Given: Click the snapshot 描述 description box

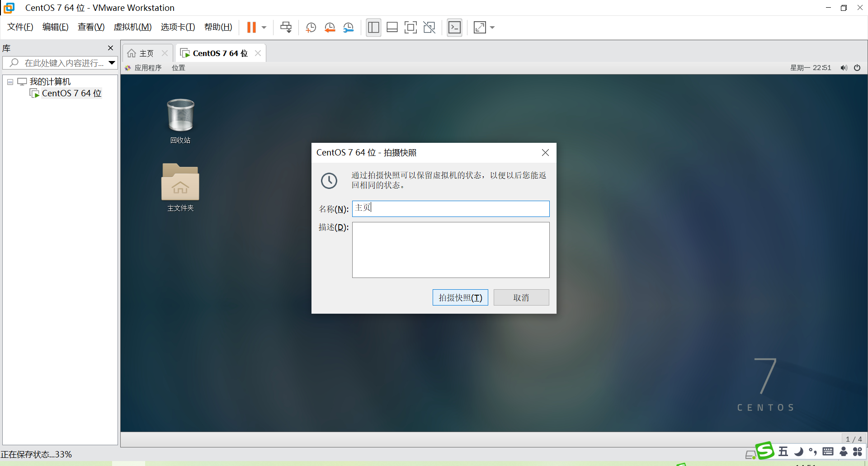Looking at the screenshot, I should click(451, 250).
